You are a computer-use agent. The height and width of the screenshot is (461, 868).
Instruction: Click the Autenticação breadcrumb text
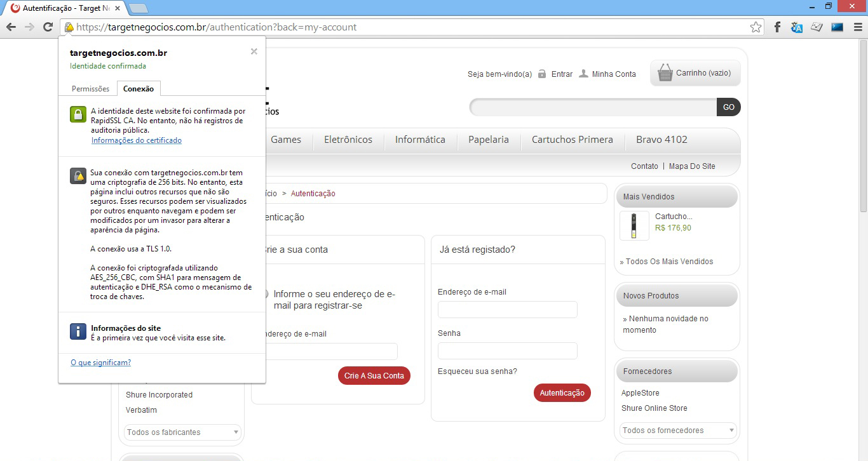coord(313,194)
